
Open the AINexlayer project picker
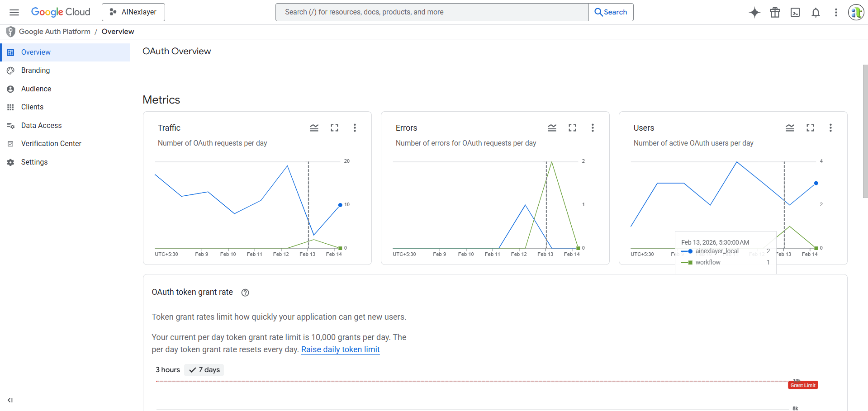[133, 12]
